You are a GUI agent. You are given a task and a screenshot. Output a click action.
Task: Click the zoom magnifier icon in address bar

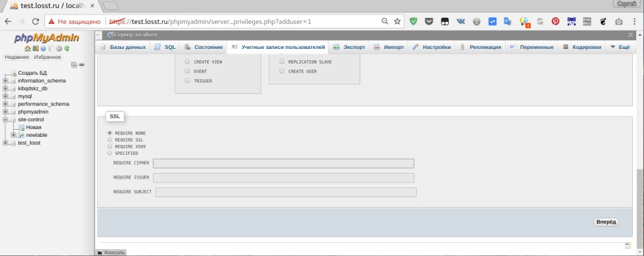(385, 21)
